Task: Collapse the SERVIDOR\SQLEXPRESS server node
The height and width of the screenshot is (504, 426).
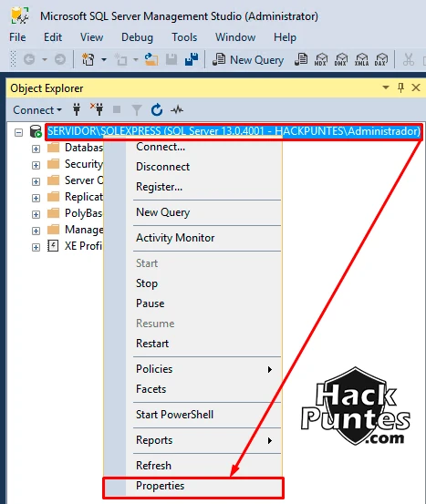Action: click(18, 132)
